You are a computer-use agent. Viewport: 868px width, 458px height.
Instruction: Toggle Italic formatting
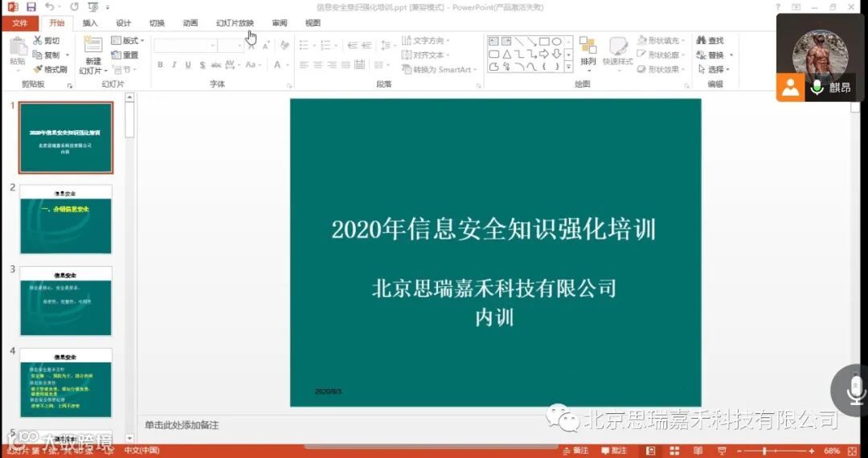(174, 65)
